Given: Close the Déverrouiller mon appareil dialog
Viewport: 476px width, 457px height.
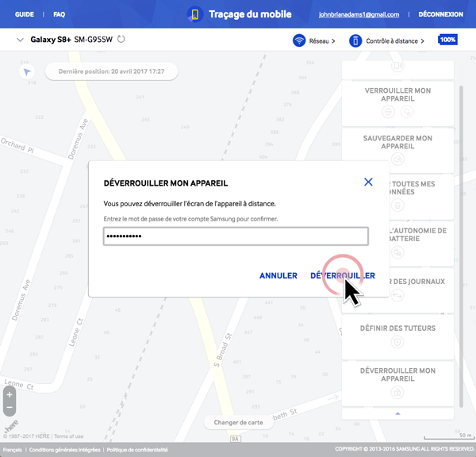Looking at the screenshot, I should (368, 182).
